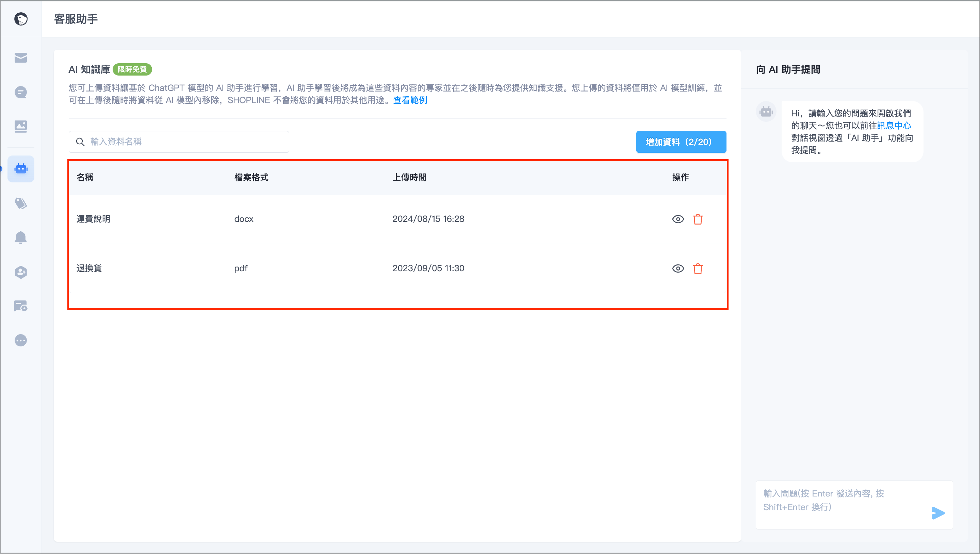Image resolution: width=980 pixels, height=554 pixels.
Task: Click the send arrow icon
Action: 938,513
